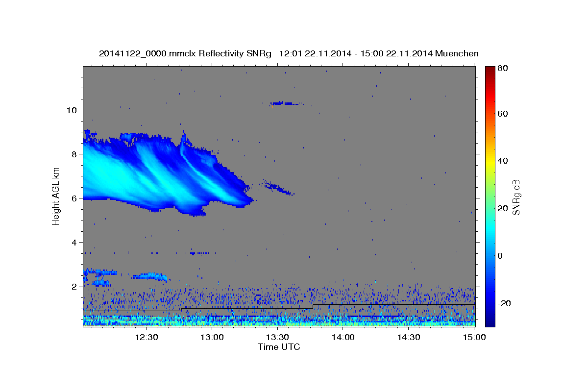Click the 14:00 time tick label
Image resolution: width=588 pixels, height=392 pixels.
(343, 338)
